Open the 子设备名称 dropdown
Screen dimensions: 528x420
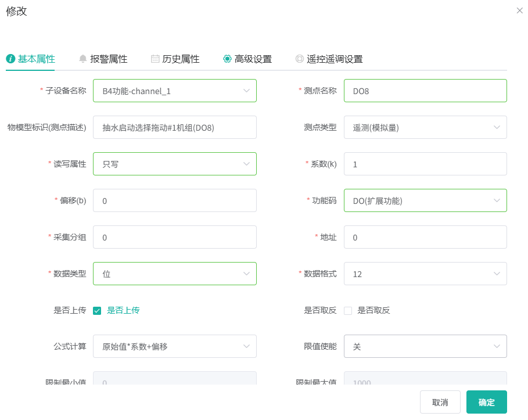coord(174,91)
